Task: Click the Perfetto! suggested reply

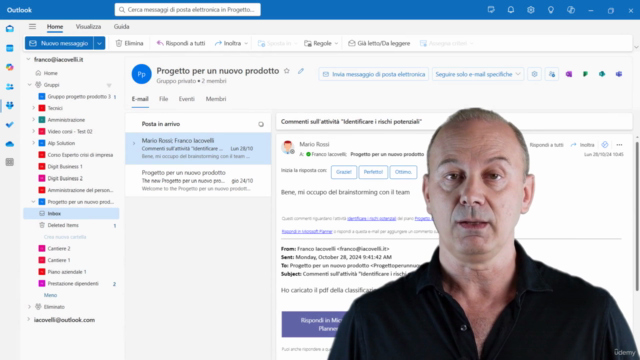Action: 373,172
